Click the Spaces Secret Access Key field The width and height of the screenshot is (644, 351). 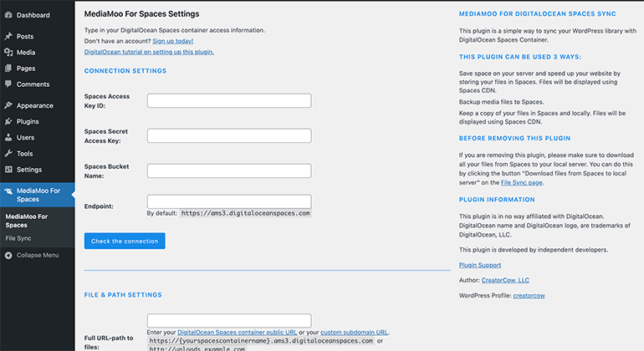[x=229, y=136]
